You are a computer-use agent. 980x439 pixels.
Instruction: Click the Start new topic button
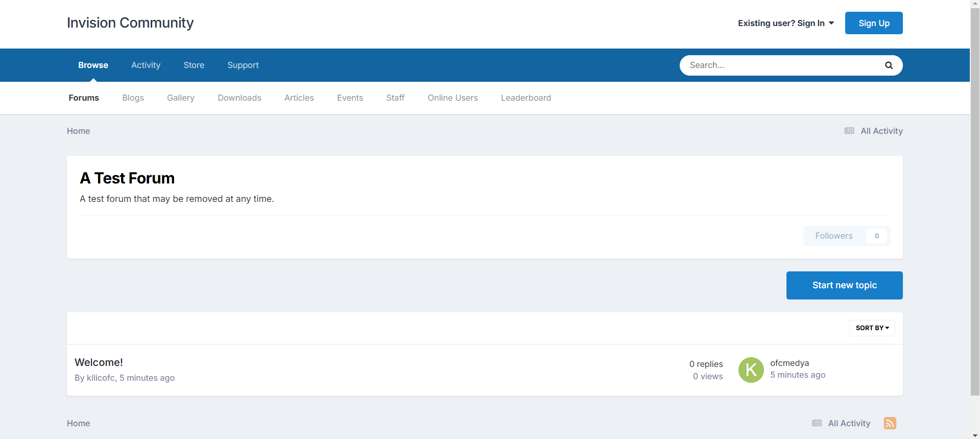(845, 285)
